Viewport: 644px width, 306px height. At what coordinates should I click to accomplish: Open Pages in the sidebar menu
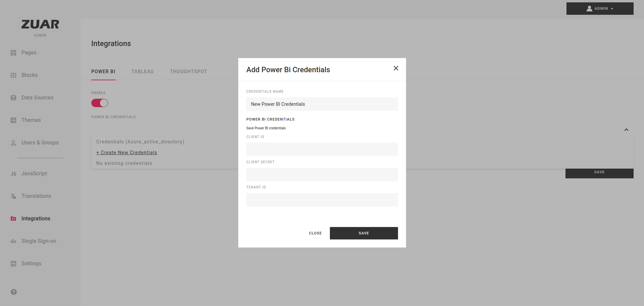[x=29, y=53]
